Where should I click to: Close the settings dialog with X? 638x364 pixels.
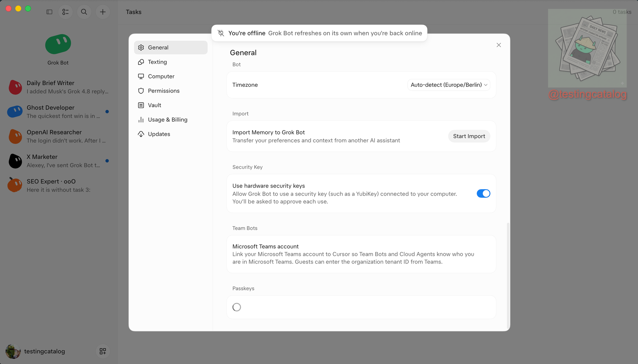[x=499, y=45]
